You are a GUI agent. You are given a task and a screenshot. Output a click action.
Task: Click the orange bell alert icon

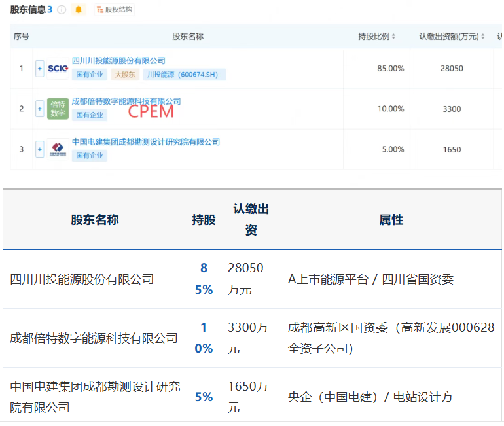click(79, 10)
